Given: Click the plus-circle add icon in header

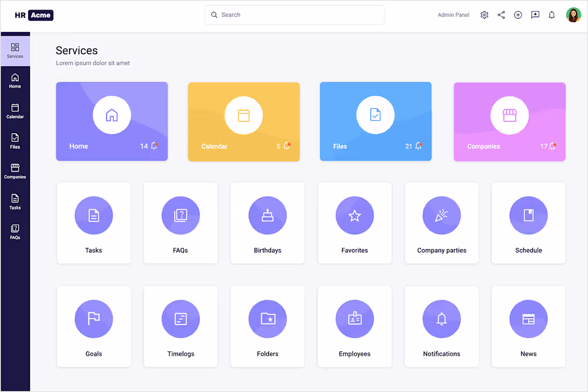Looking at the screenshot, I should [x=518, y=15].
